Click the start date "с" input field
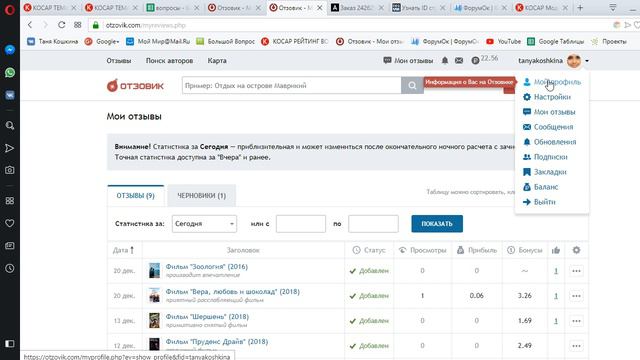Image resolution: width=640 pixels, height=360 pixels. coord(301,224)
